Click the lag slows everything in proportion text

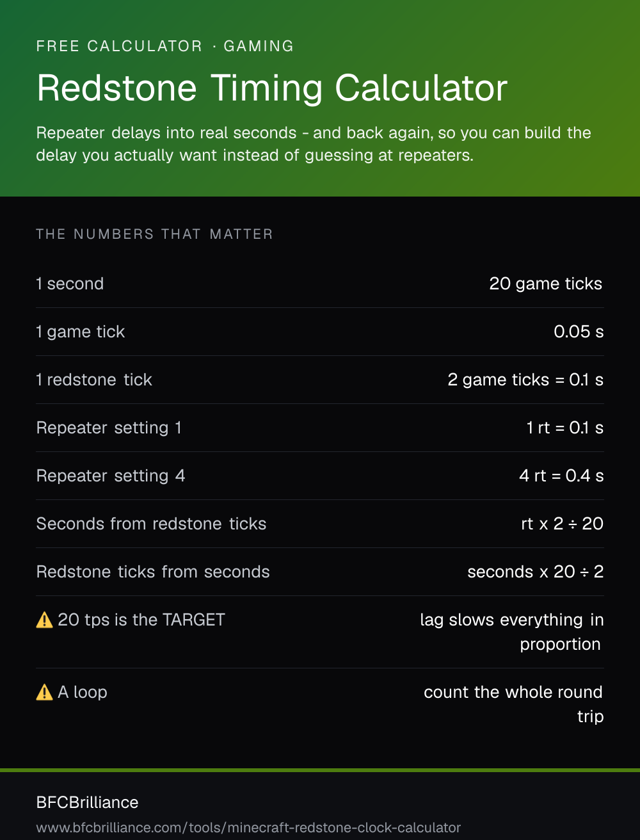pyautogui.click(x=512, y=632)
